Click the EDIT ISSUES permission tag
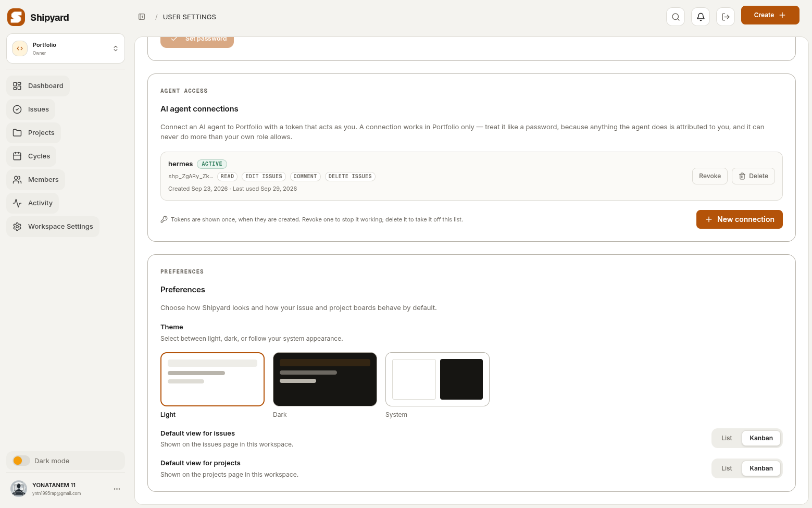 [264, 177]
